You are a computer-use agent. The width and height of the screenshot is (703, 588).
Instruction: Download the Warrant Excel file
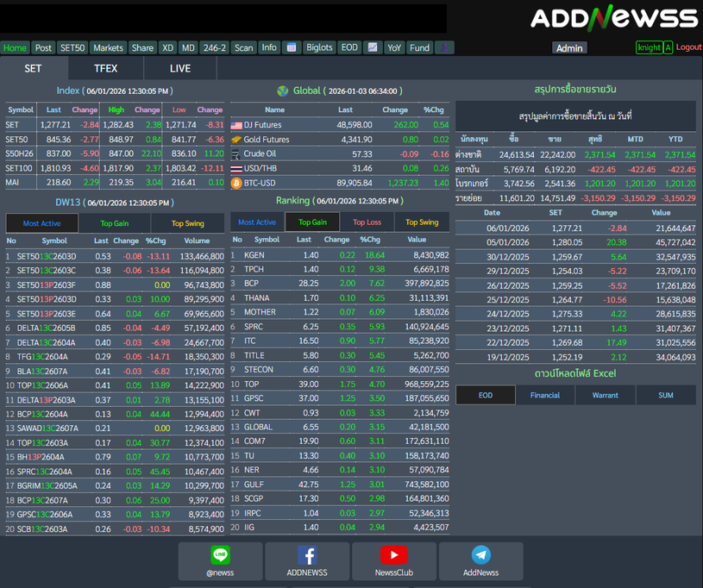click(605, 395)
